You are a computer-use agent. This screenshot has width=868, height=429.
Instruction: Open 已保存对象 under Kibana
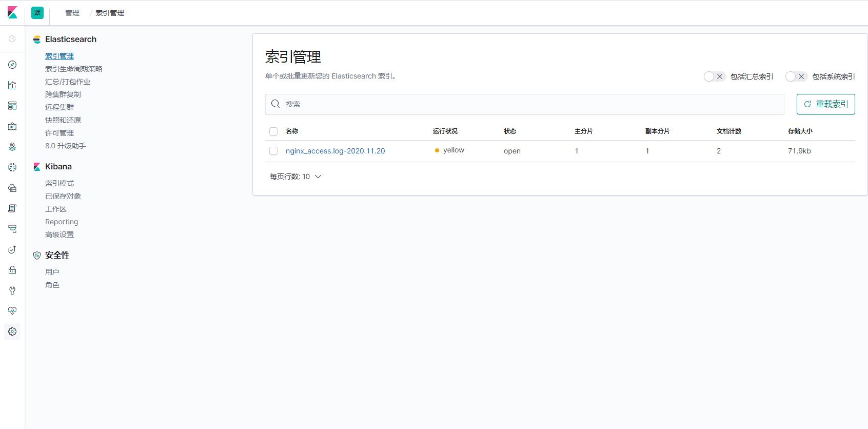[x=63, y=196]
